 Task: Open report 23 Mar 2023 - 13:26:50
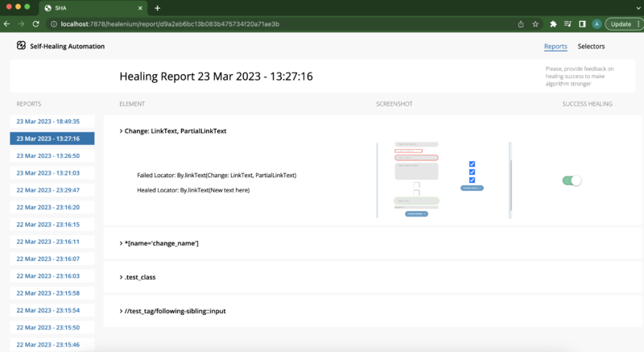(52, 155)
